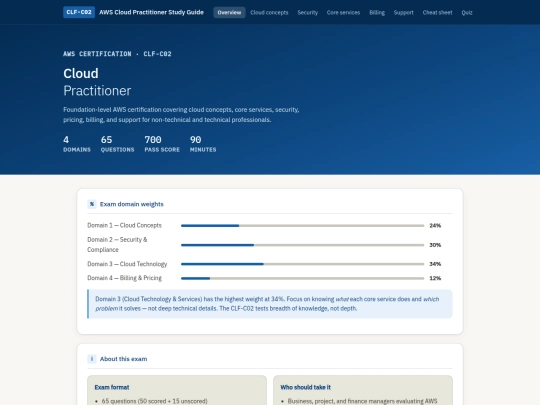Click the 24% value for Domain 1

click(435, 226)
